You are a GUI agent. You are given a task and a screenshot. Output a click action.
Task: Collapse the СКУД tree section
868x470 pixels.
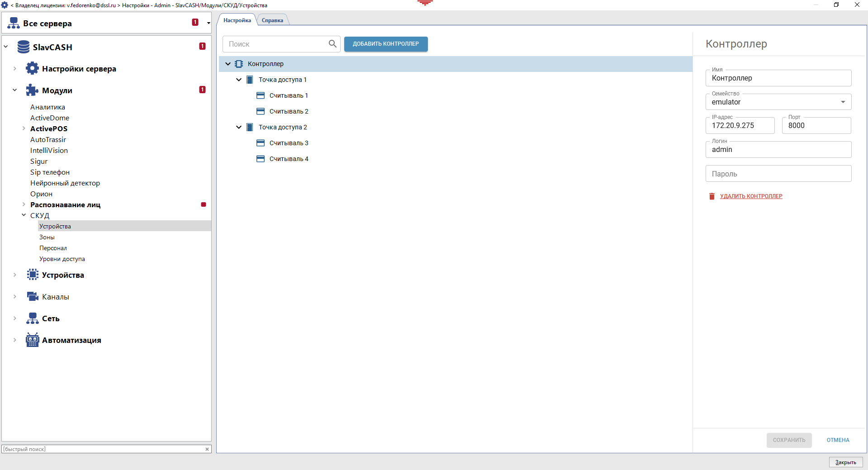pyautogui.click(x=24, y=216)
